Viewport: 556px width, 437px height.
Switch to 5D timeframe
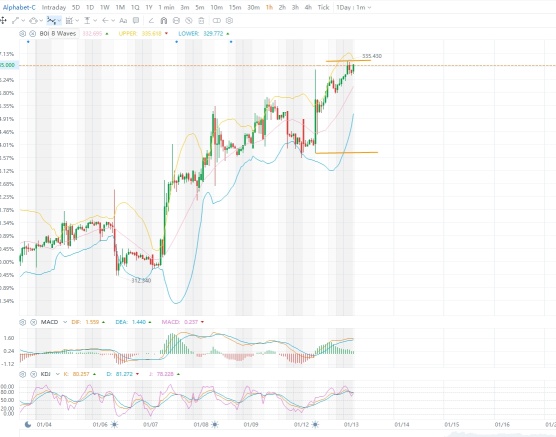point(76,7)
